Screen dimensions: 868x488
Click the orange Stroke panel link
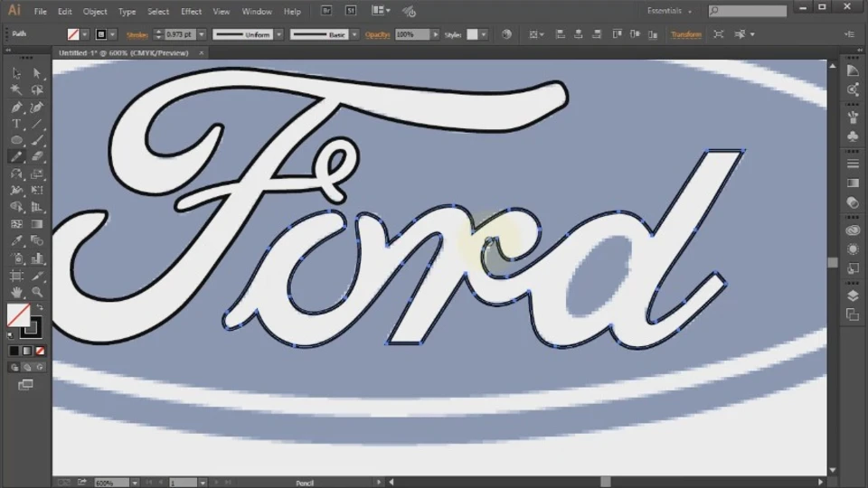[x=137, y=34]
